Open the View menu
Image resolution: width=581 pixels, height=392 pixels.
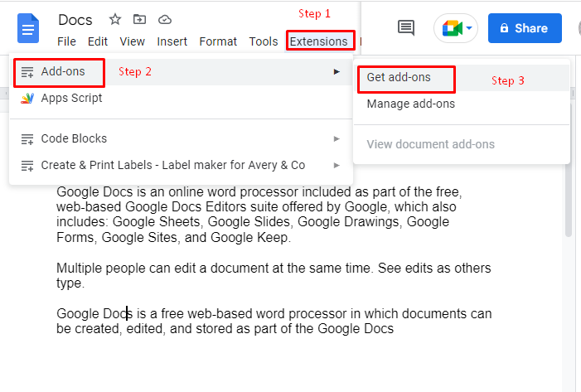tap(133, 41)
